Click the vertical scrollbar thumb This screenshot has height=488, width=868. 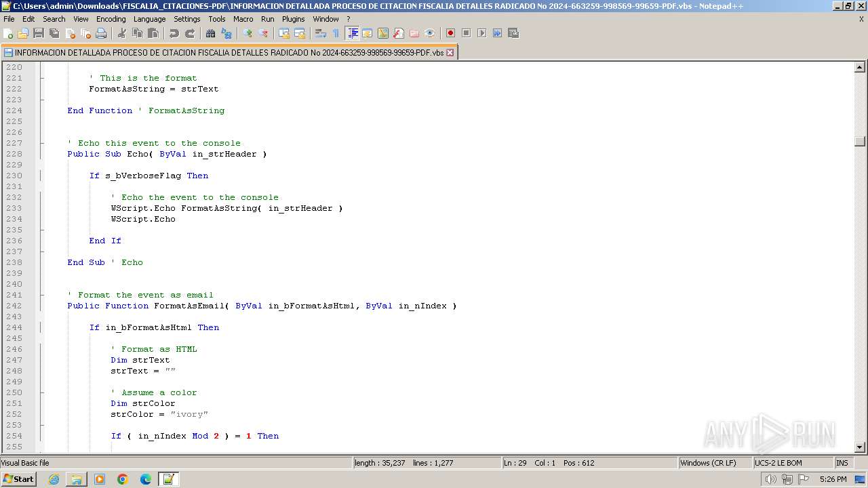(x=860, y=141)
